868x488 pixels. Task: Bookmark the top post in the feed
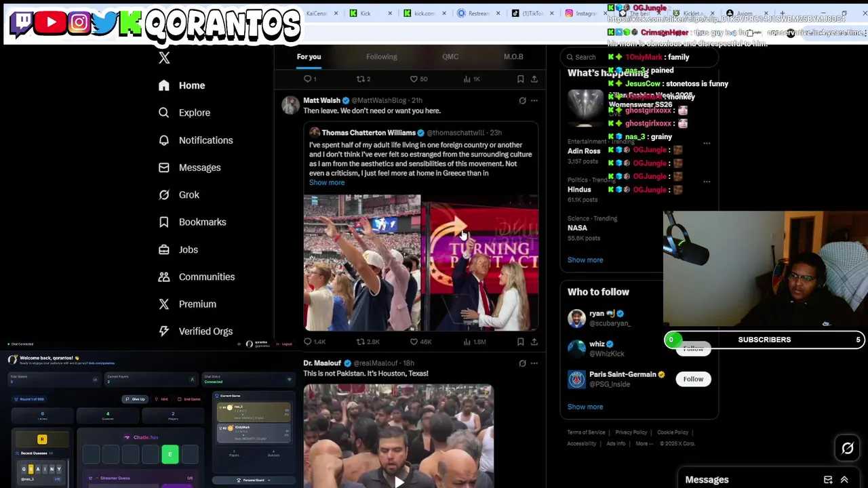(x=520, y=79)
